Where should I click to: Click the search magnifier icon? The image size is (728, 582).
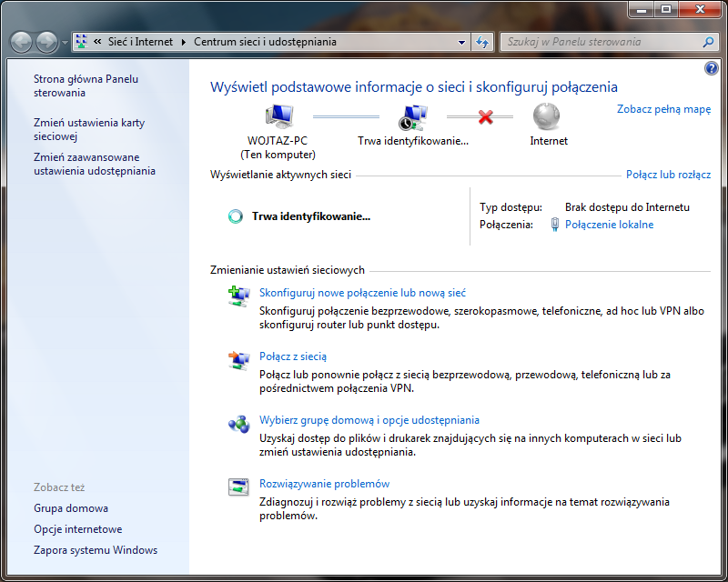(708, 42)
